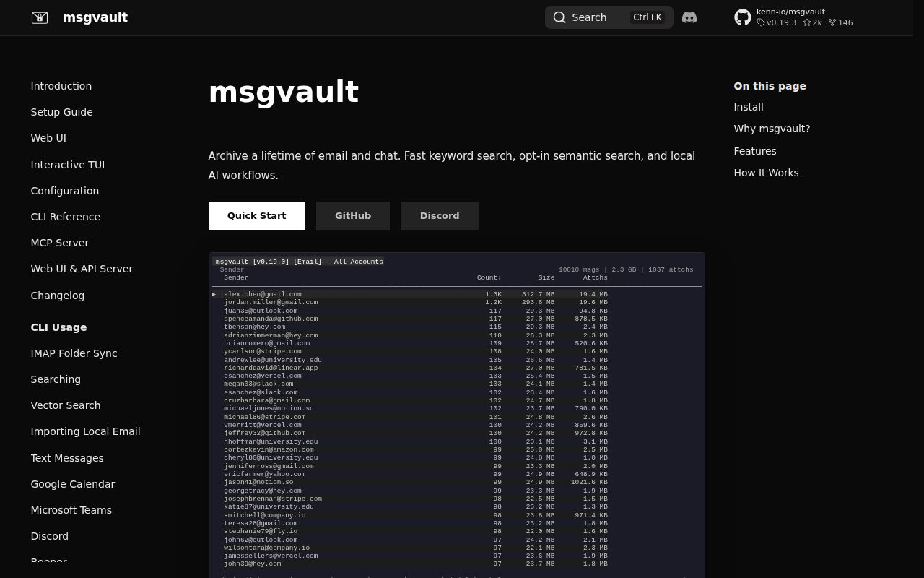The image size is (924, 578).
Task: Click the TUI screenshot image
Action: (x=457, y=415)
